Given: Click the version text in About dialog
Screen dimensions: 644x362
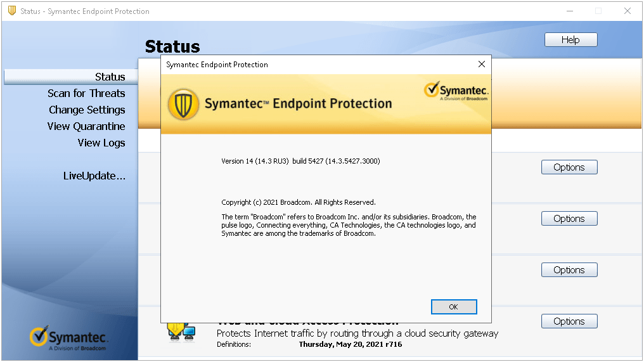Looking at the screenshot, I should (300, 161).
